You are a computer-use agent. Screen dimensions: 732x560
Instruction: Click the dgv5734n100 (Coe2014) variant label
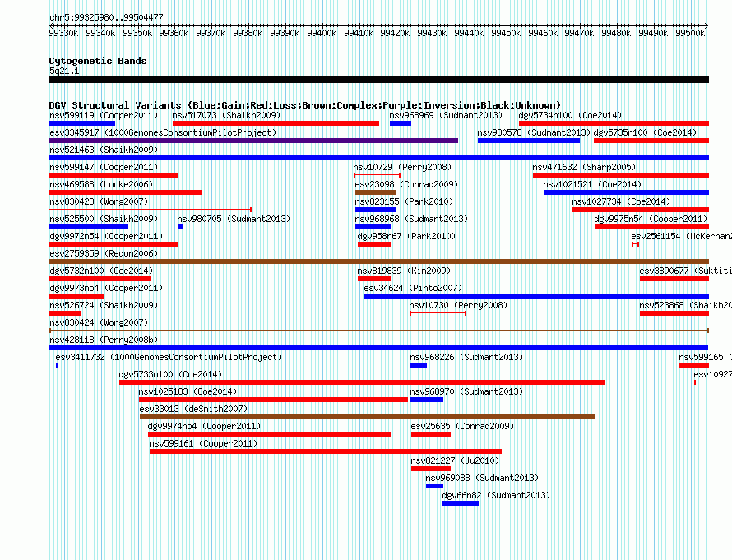pos(570,115)
